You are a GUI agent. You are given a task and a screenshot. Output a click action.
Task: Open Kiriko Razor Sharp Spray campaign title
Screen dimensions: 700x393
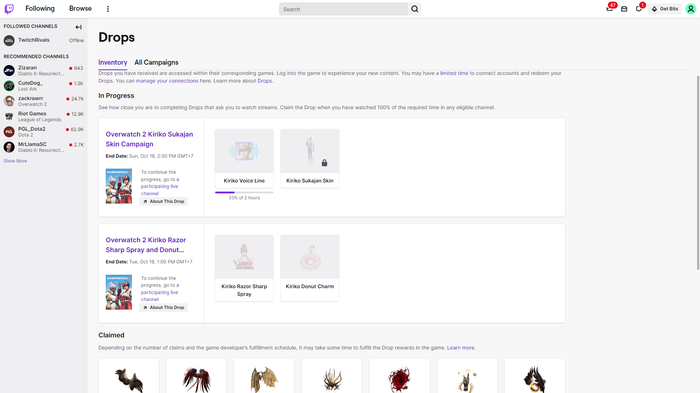[146, 245]
